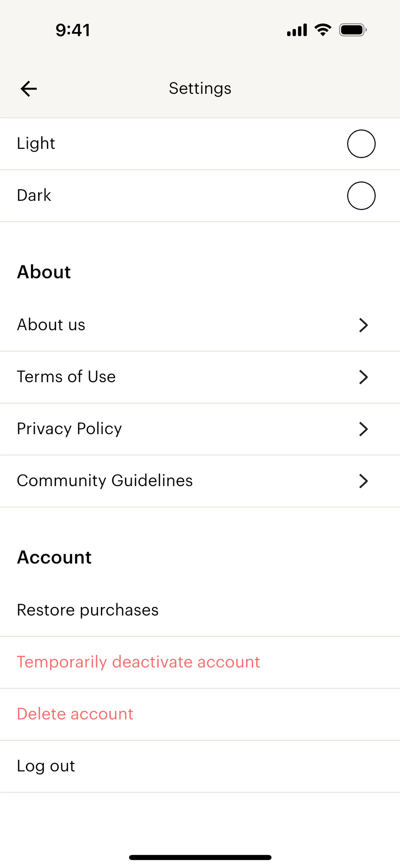Viewport: 400px width, 868px height.
Task: Tap the cellular signal bars icon
Action: click(297, 30)
